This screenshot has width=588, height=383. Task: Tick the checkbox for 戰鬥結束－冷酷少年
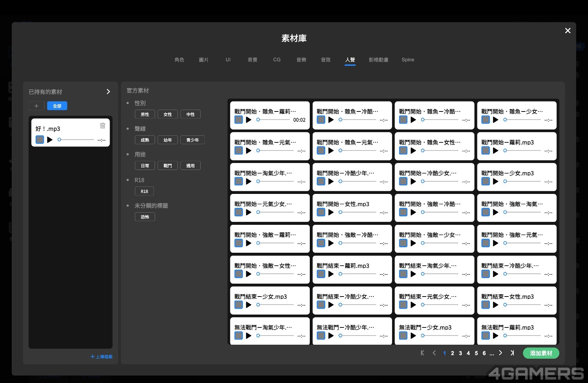tap(485, 274)
